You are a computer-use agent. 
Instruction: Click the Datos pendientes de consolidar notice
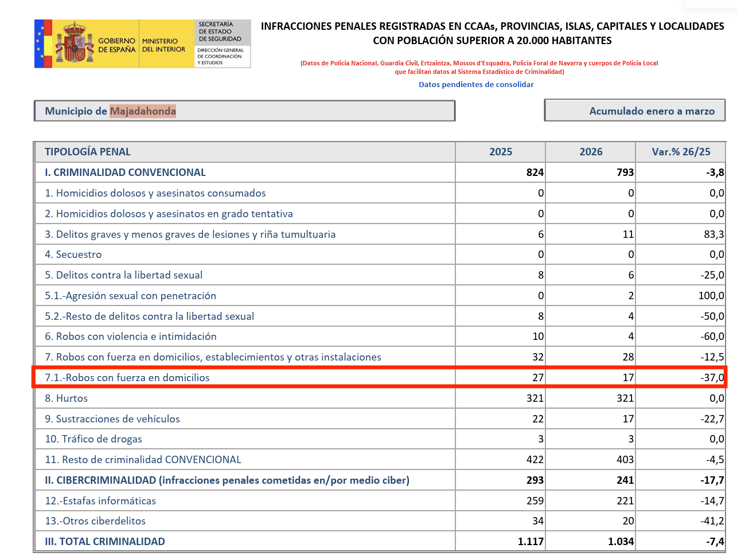476,84
